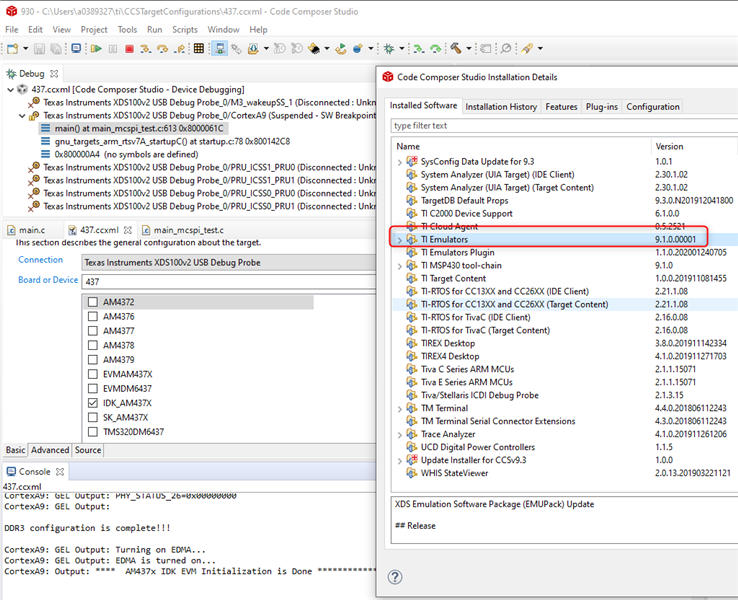Open dropdown arrow next to flashlight icon
Viewport: 738px width, 600px height.
pyautogui.click(x=540, y=48)
